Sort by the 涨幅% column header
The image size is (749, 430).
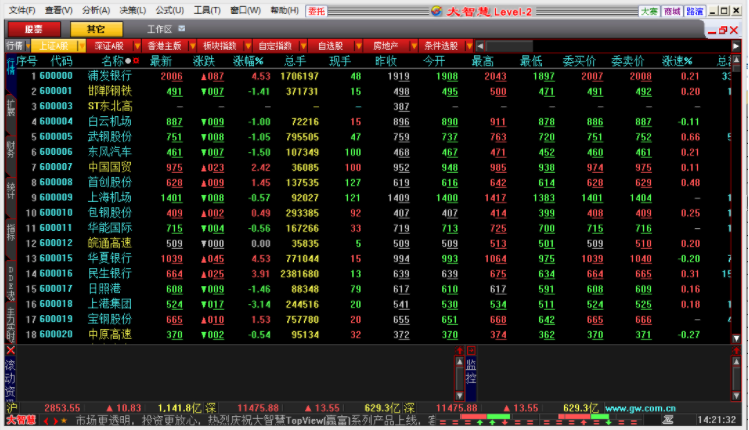click(248, 61)
